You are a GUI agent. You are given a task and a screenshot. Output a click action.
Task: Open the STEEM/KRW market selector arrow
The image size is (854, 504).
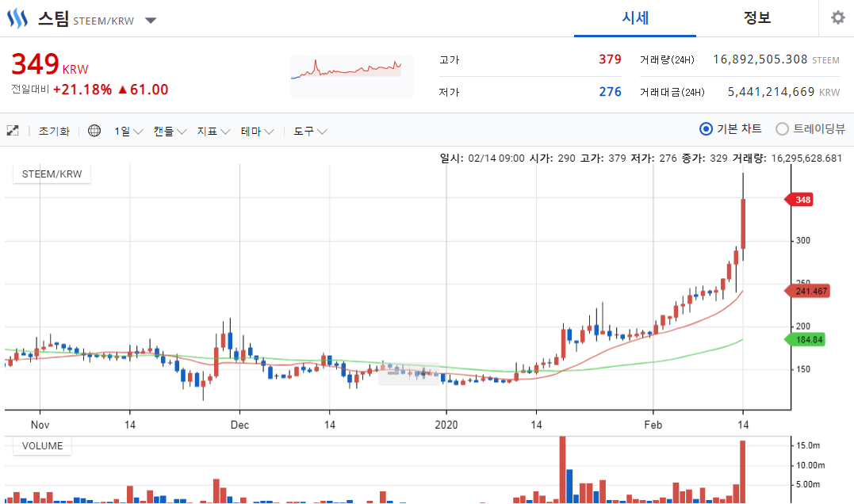tap(151, 21)
